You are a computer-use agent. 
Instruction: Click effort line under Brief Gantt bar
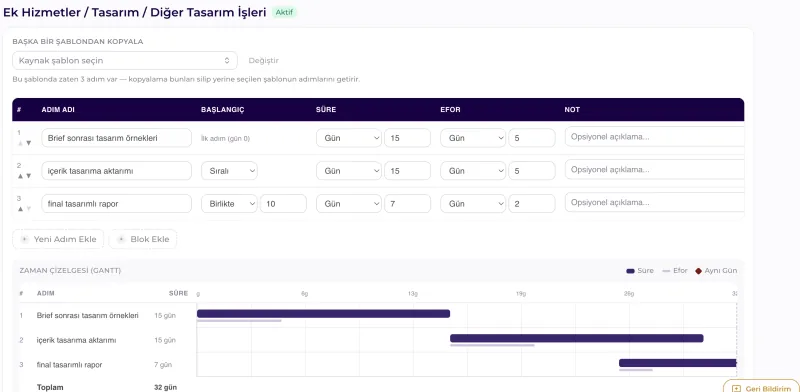[x=239, y=321]
